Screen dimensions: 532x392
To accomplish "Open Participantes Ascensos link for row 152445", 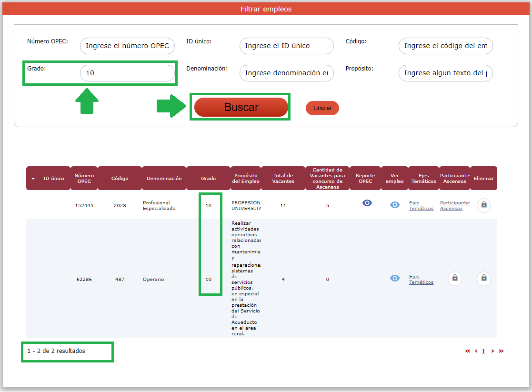I will pos(454,206).
